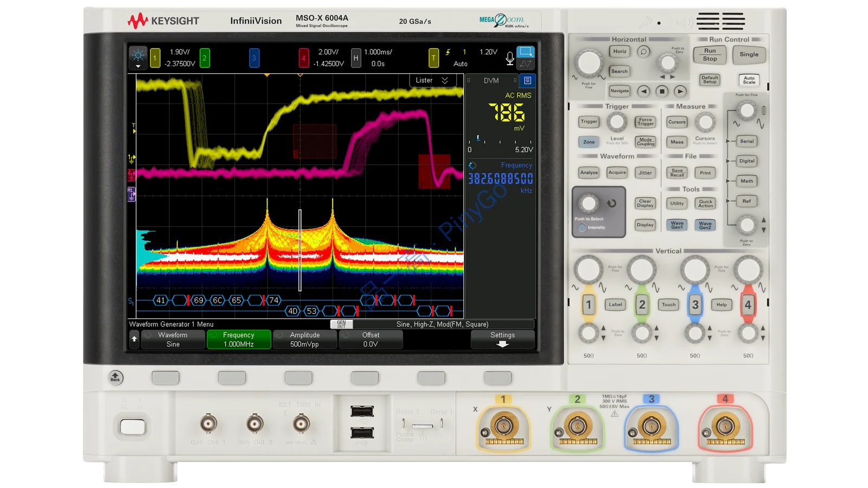Image resolution: width=868 pixels, height=488 pixels.
Task: Select the rectangle zone-draw touch mode icon
Action: [x=525, y=52]
